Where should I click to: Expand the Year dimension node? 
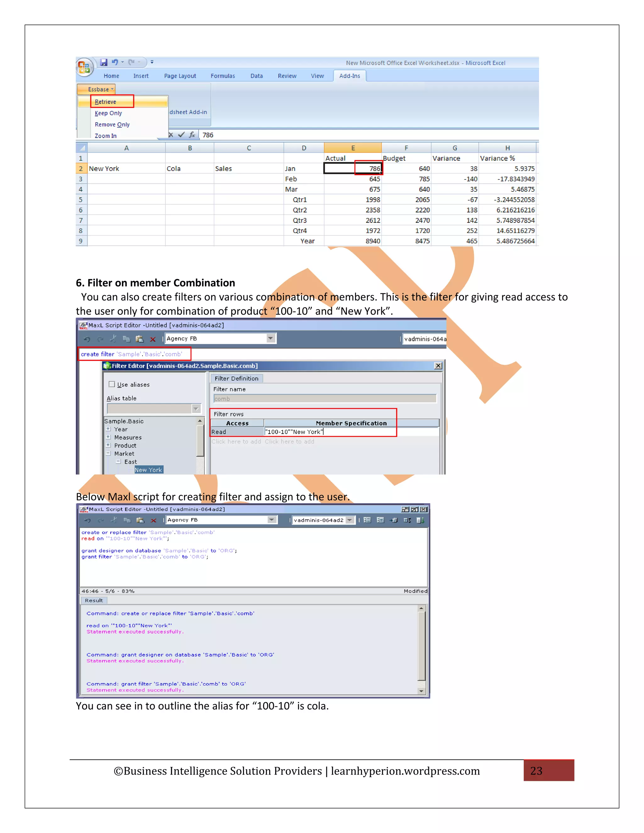tap(108, 429)
